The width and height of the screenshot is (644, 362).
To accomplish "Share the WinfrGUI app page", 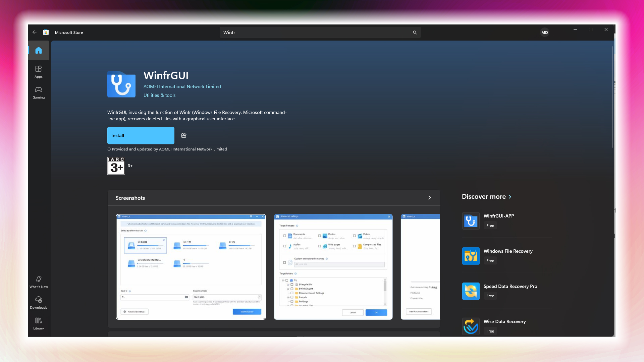I will (x=184, y=135).
